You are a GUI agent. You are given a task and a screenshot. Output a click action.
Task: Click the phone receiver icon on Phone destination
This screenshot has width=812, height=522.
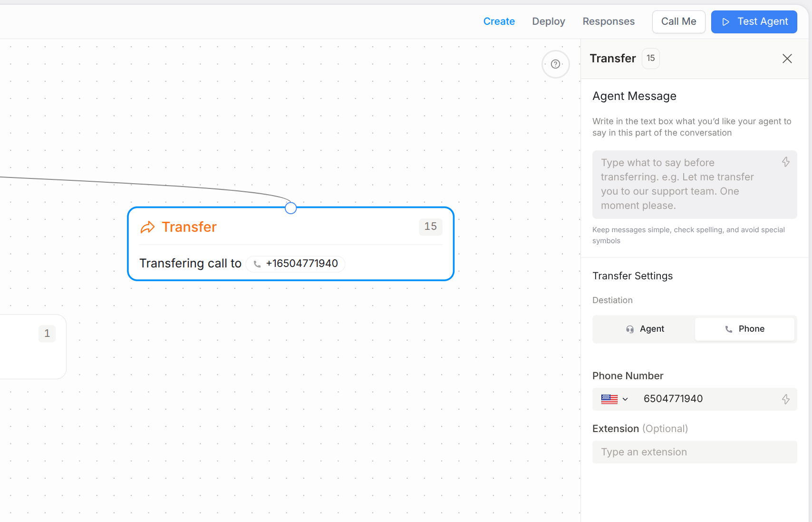[728, 329]
